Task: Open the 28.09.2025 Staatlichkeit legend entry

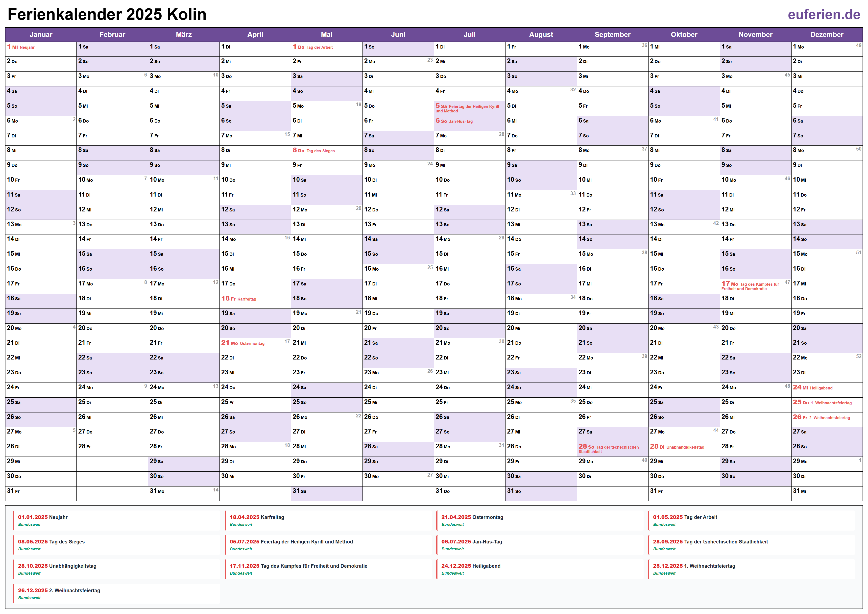Action: pos(751,545)
